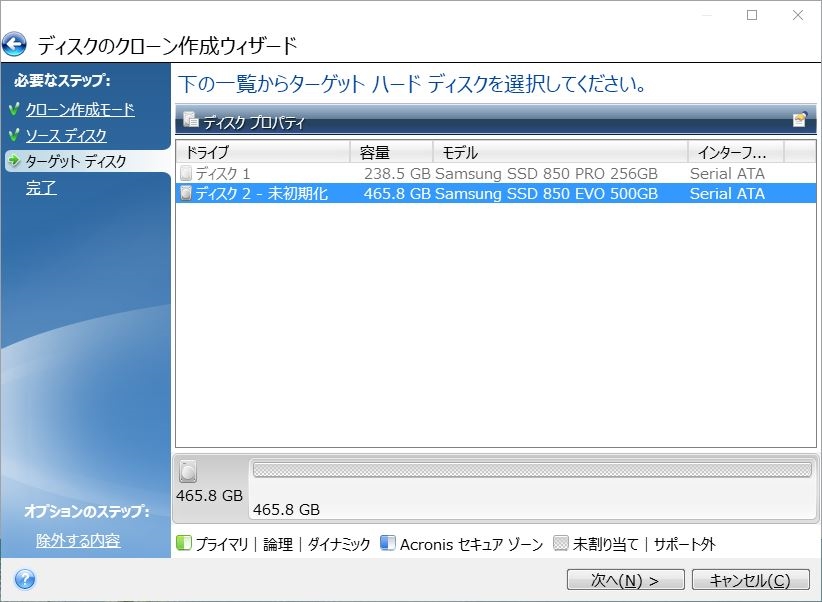
Task: Click the disk icon above 465.8 GB in layout pane
Action: 188,471
